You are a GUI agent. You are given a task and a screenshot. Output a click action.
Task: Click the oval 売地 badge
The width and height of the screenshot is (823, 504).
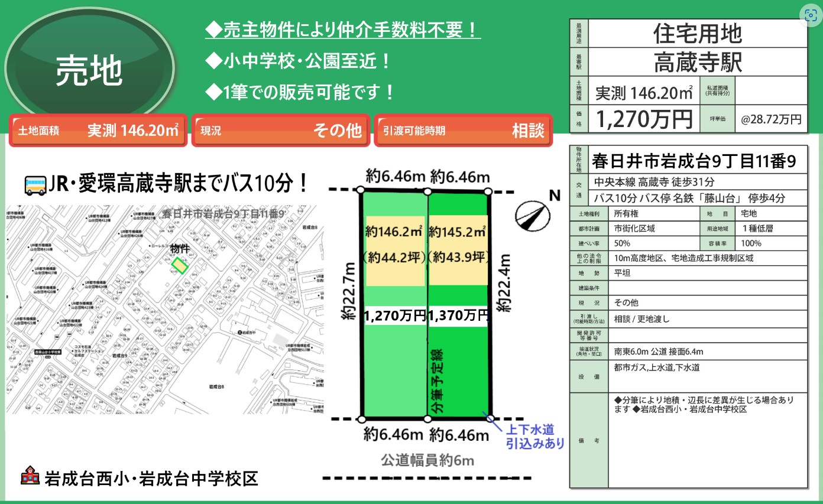(x=89, y=69)
